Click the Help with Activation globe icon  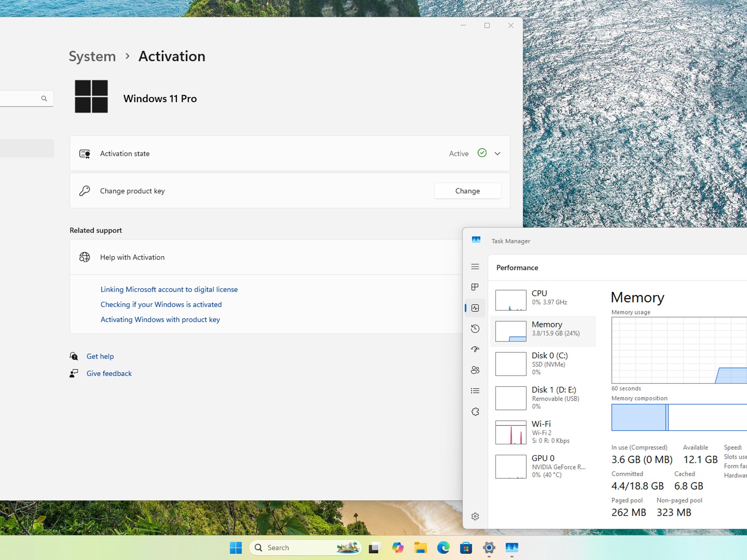(85, 257)
